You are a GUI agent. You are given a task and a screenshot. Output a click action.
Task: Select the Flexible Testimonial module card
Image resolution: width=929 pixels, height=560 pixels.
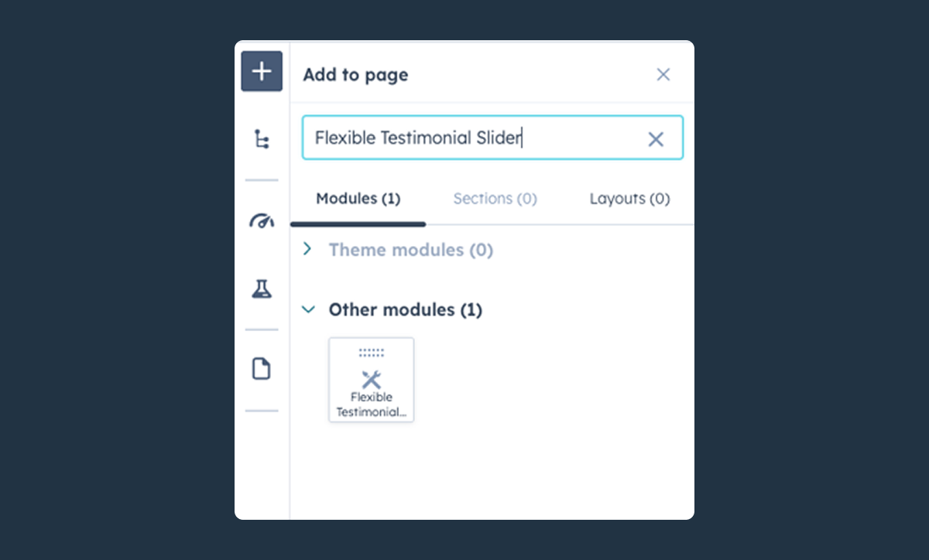tap(372, 380)
